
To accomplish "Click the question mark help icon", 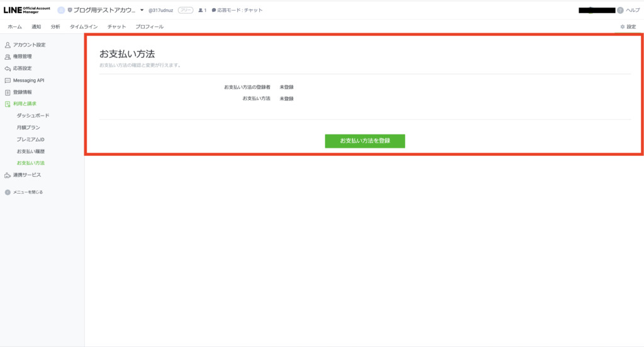I will pyautogui.click(x=620, y=10).
